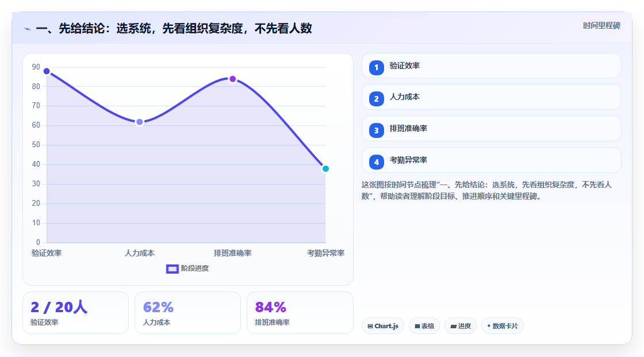The width and height of the screenshot is (644, 357).
Task: Click the description paragraph starting 这张图按时间节点
Action: tap(486, 191)
